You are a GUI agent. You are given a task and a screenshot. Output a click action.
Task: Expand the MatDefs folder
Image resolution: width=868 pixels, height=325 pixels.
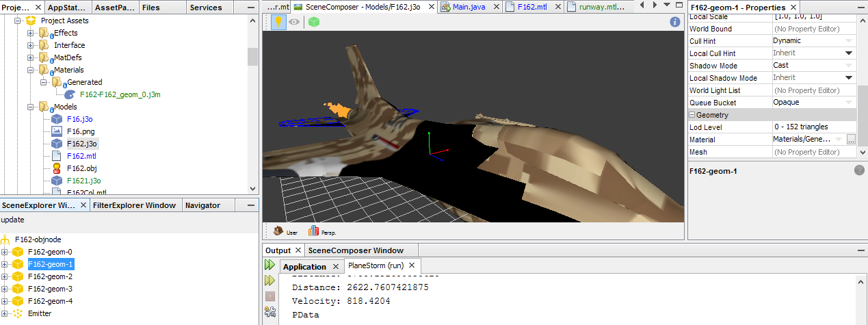coord(31,57)
